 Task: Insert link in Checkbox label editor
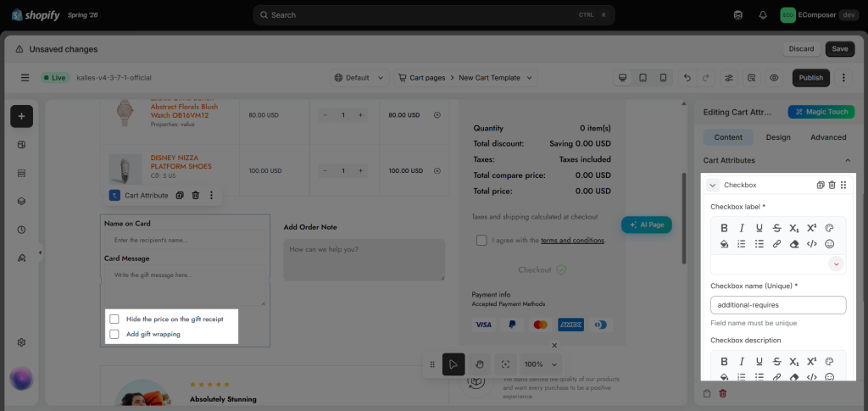tap(776, 244)
